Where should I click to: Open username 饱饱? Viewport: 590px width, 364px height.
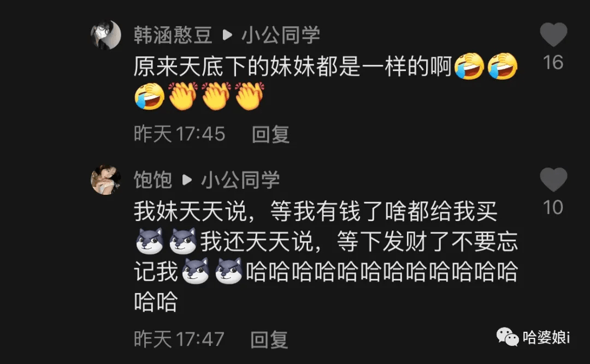(153, 180)
